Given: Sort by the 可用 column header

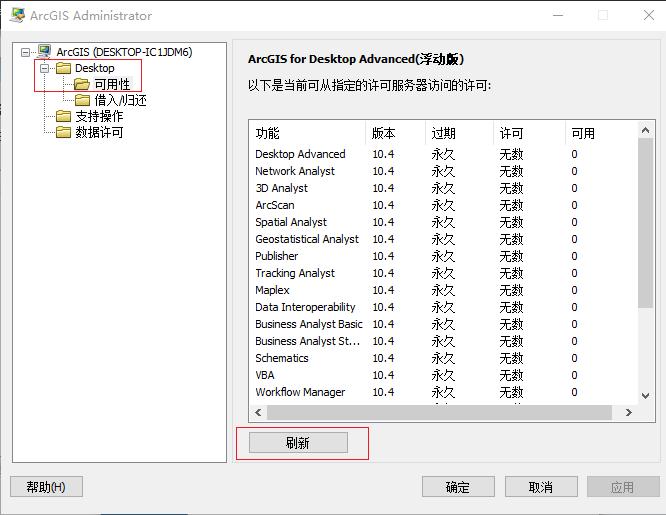Looking at the screenshot, I should point(601,133).
